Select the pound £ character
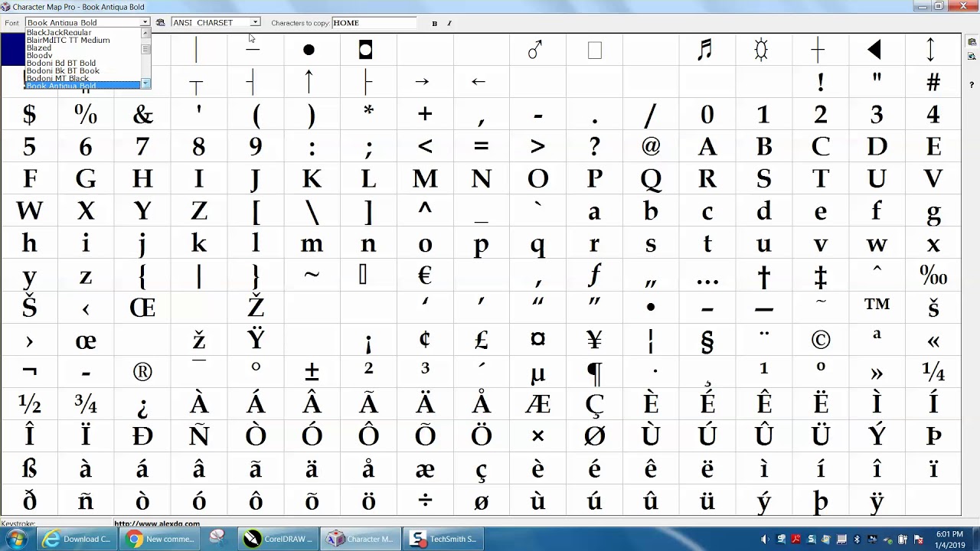This screenshot has height=551, width=980. [x=482, y=340]
